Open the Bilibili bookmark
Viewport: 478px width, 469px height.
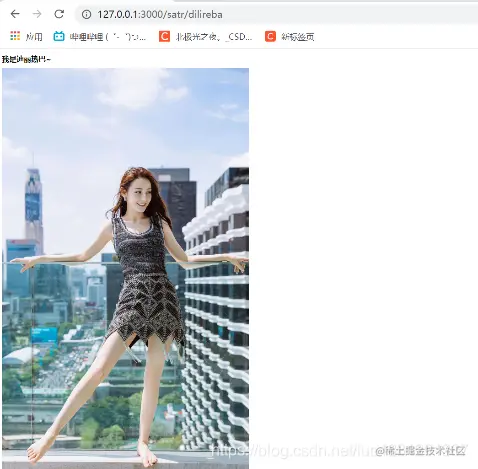tap(99, 36)
